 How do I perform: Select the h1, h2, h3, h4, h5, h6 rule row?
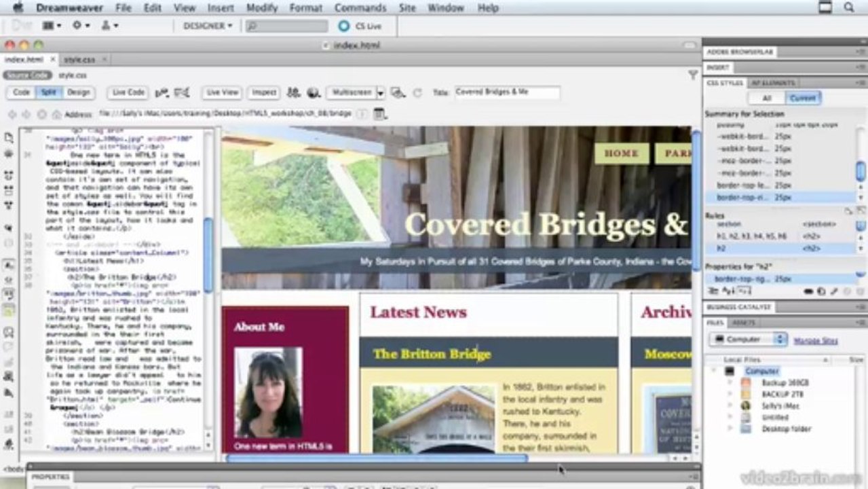[779, 236]
